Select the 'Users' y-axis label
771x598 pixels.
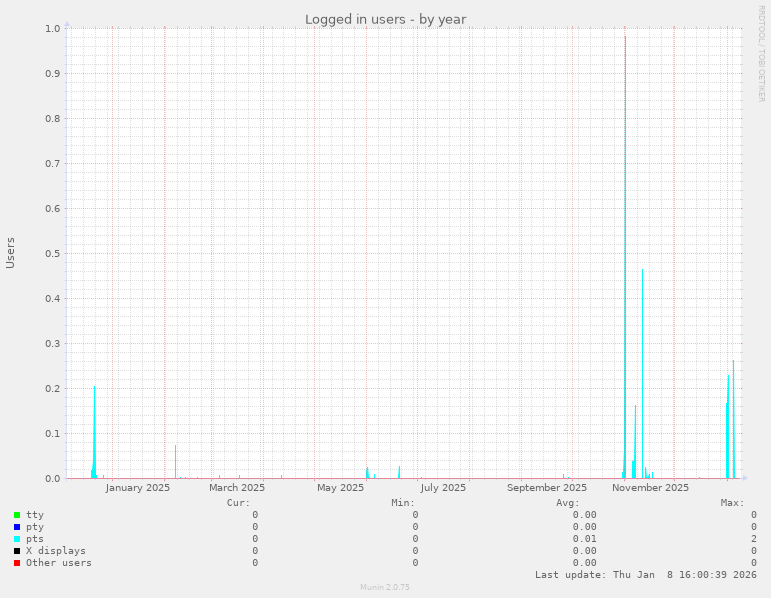tap(11, 252)
